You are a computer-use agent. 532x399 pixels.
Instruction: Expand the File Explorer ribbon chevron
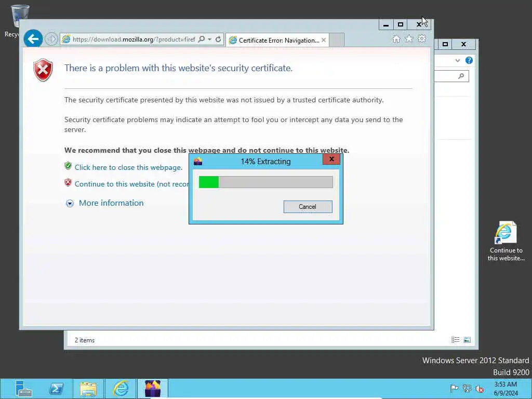(x=458, y=60)
